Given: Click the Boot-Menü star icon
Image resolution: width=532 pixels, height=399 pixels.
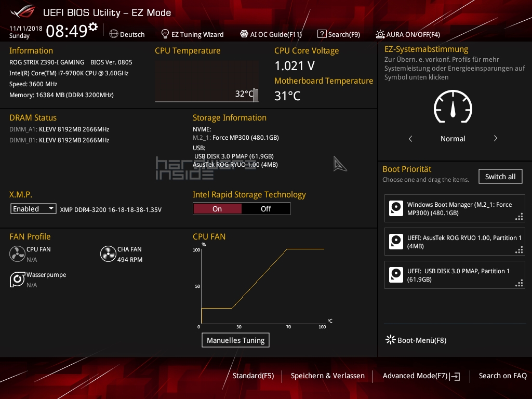Looking at the screenshot, I should click(x=391, y=340).
